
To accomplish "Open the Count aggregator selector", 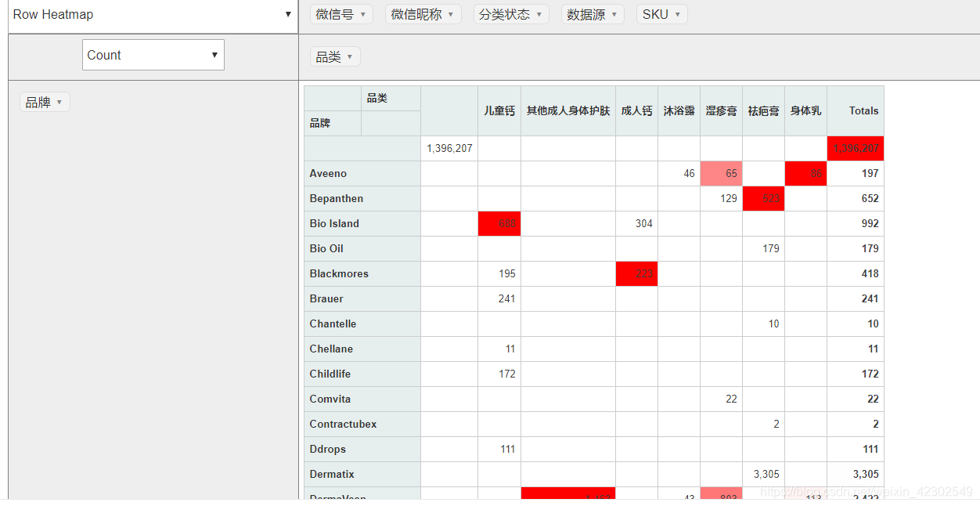I will (153, 55).
